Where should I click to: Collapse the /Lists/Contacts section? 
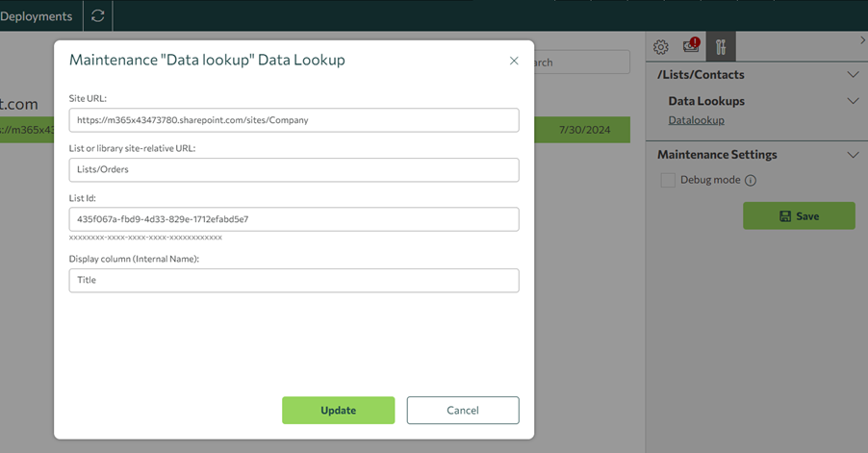tap(853, 74)
